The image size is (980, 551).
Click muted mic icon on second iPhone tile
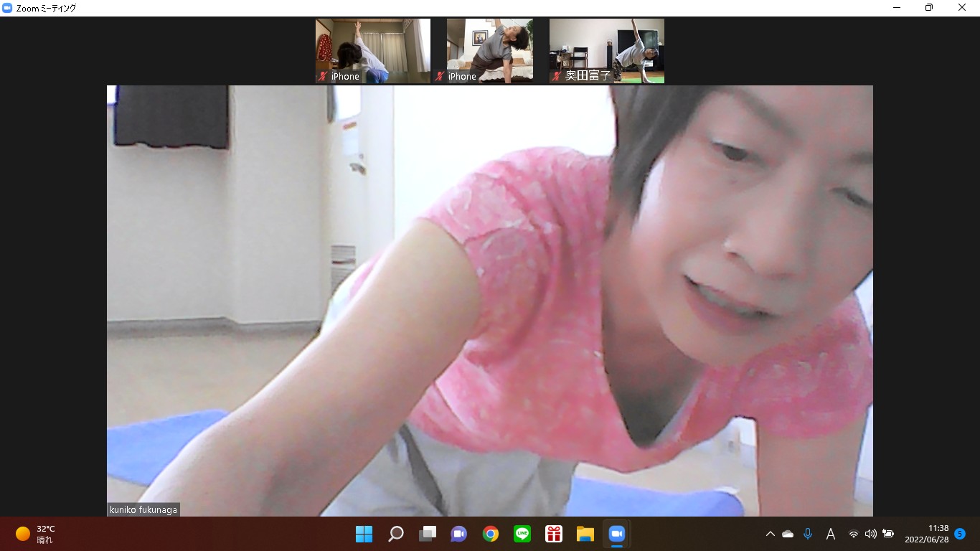440,76
